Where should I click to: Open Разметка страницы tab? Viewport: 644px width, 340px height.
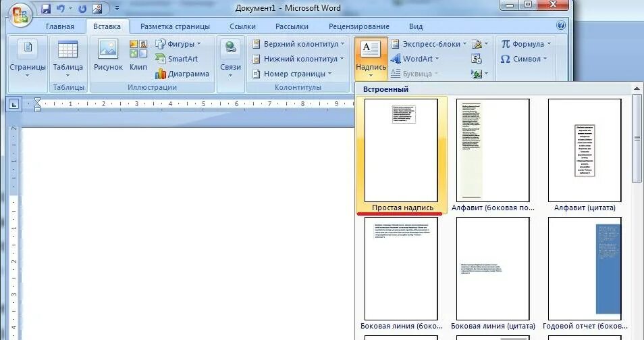click(x=175, y=26)
